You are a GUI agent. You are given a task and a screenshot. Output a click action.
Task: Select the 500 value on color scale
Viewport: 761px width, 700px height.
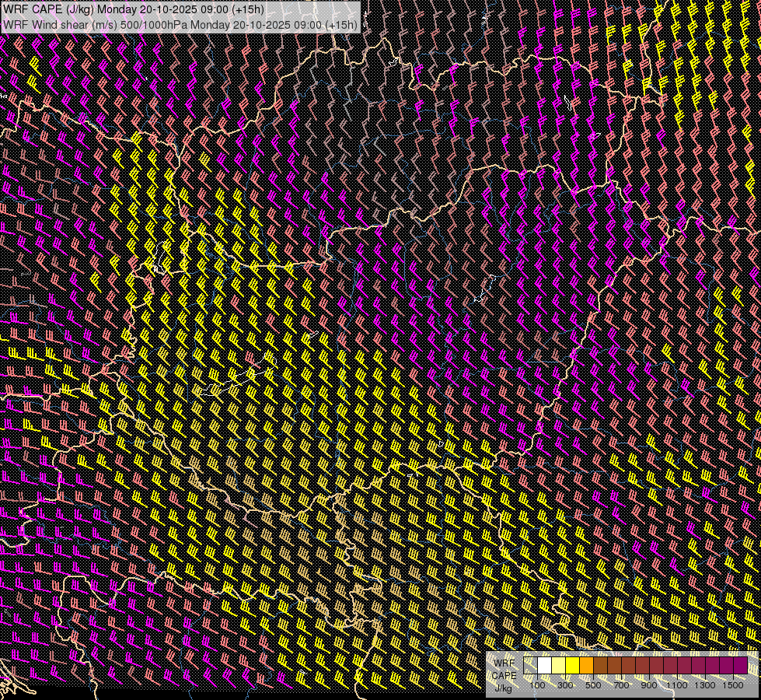pyautogui.click(x=593, y=685)
